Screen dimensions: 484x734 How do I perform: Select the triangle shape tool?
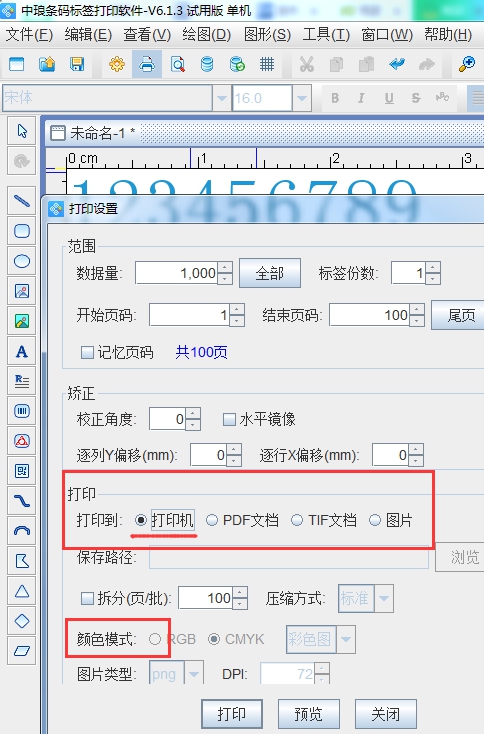click(22, 591)
